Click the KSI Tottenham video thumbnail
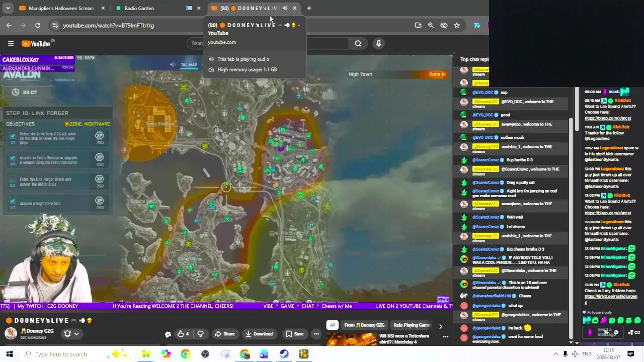Image resolution: width=644 pixels, height=362 pixels. [x=351, y=341]
